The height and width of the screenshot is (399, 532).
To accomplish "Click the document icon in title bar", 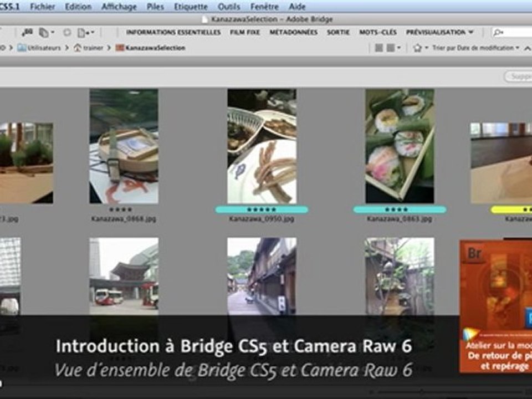I will click(204, 19).
